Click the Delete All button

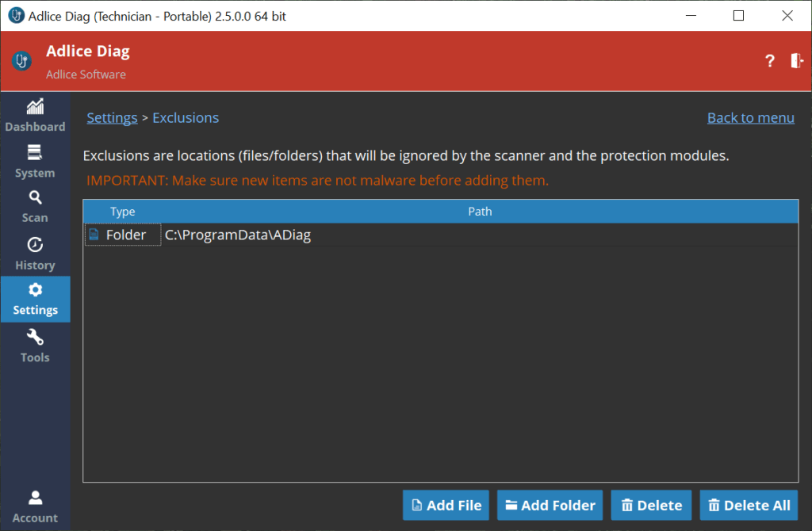(x=749, y=505)
